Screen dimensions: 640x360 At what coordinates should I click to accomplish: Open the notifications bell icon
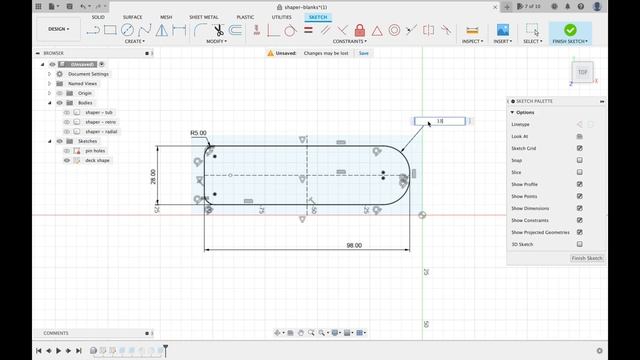click(x=567, y=7)
